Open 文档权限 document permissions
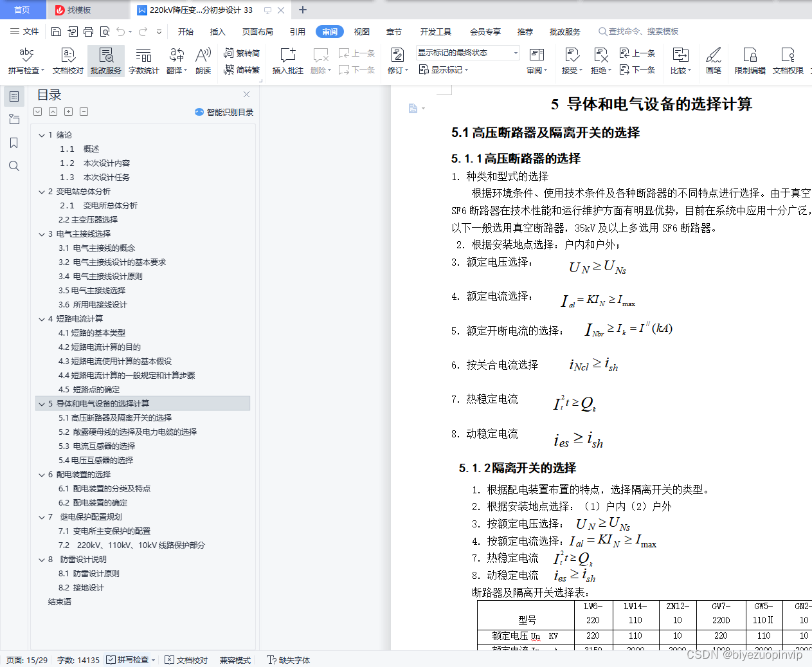 pos(788,61)
